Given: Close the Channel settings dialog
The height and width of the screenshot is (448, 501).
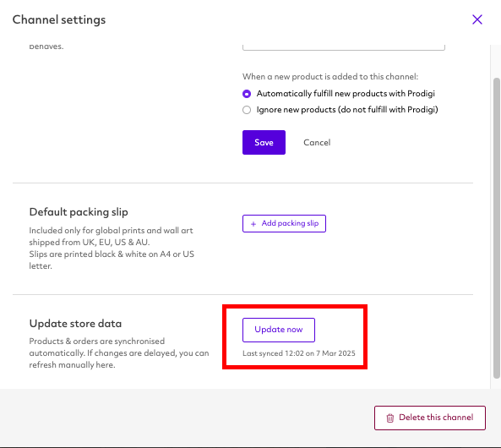Looking at the screenshot, I should pyautogui.click(x=477, y=19).
